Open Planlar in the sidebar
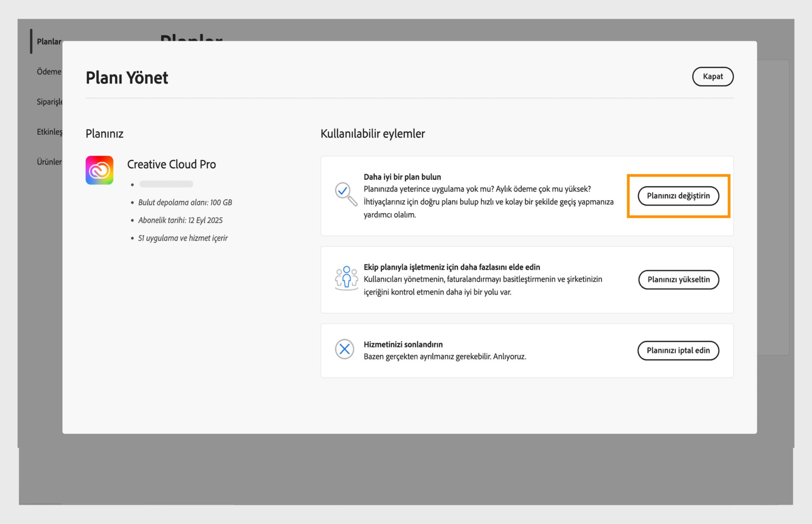This screenshot has height=524, width=812. (49, 41)
